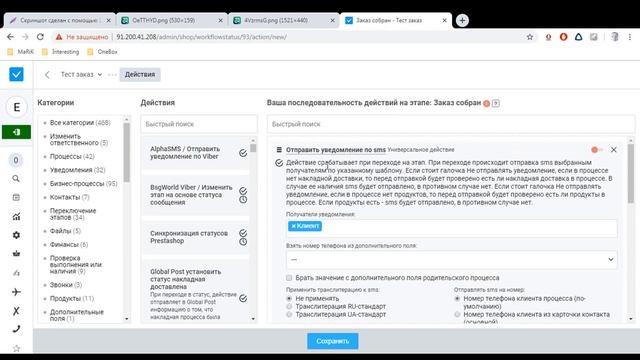Open a new browser tab

(x=462, y=20)
